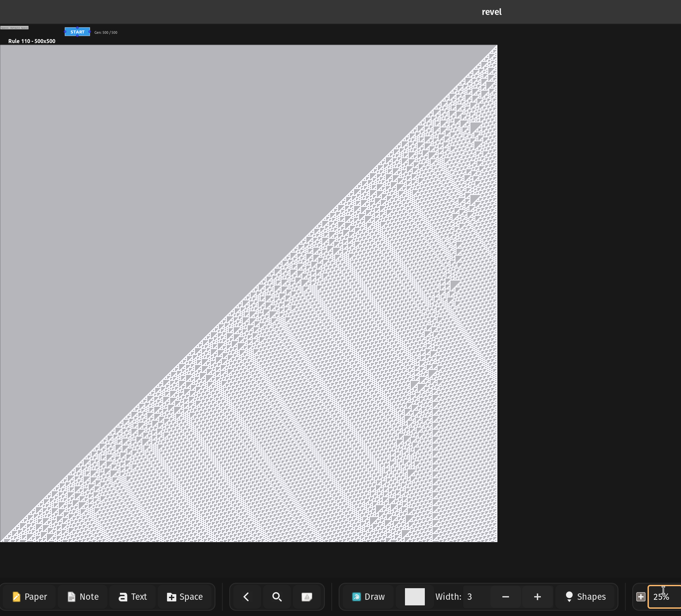Click the plus icon beside zoom percentage
Screen dimensions: 681x616
pos(641,597)
